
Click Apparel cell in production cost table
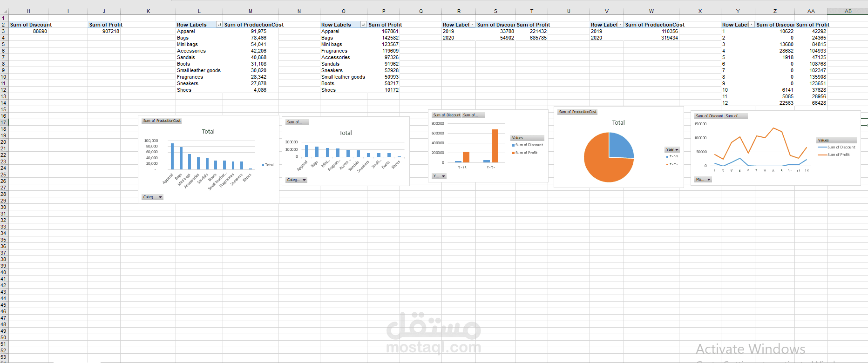[x=199, y=31]
